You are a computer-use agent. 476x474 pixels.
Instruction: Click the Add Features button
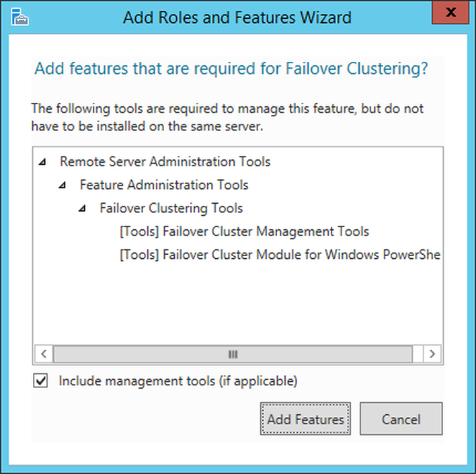305,419
